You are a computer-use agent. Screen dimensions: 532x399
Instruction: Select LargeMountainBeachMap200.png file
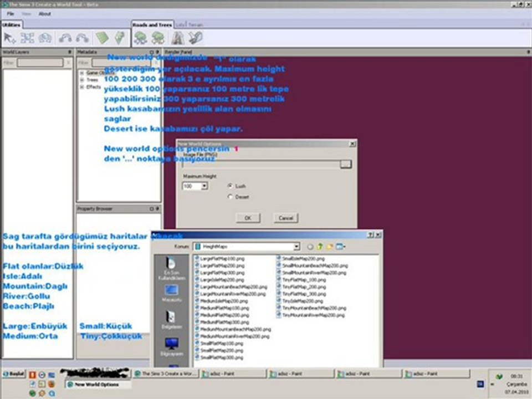pos(231,287)
